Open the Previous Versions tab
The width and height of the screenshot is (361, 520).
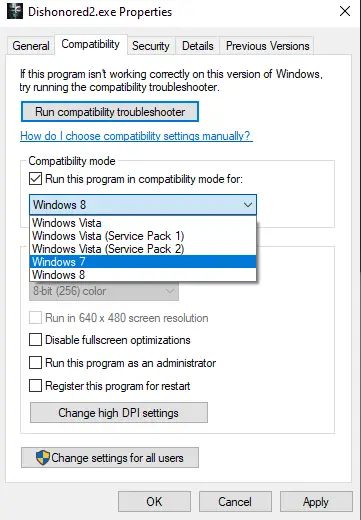click(x=268, y=46)
